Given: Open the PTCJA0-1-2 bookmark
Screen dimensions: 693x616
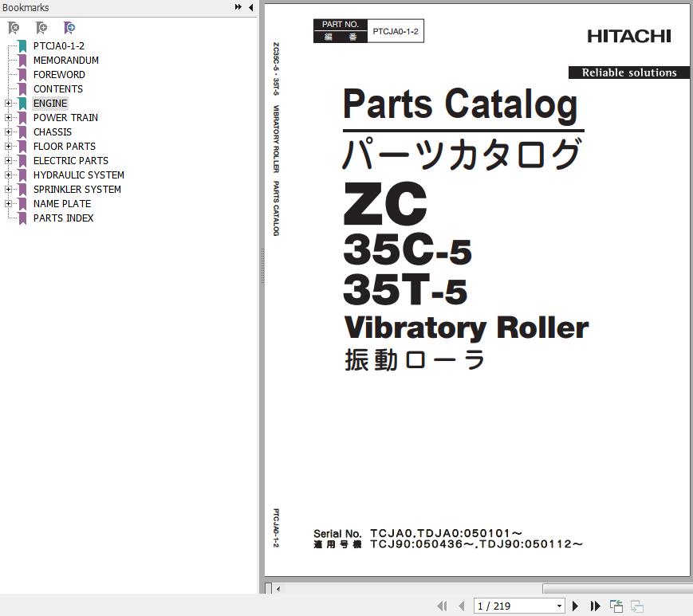Looking at the screenshot, I should pos(59,46).
